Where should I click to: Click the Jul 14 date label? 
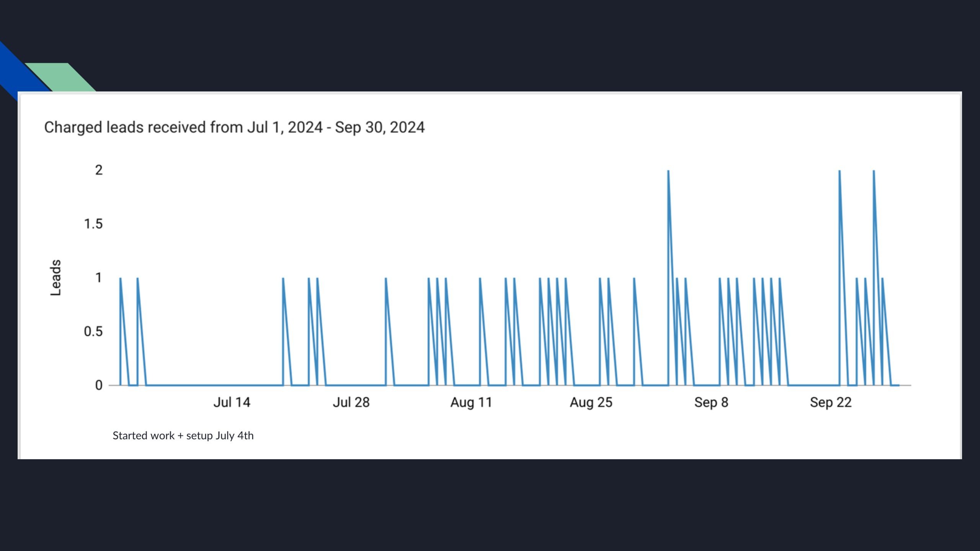pos(232,403)
